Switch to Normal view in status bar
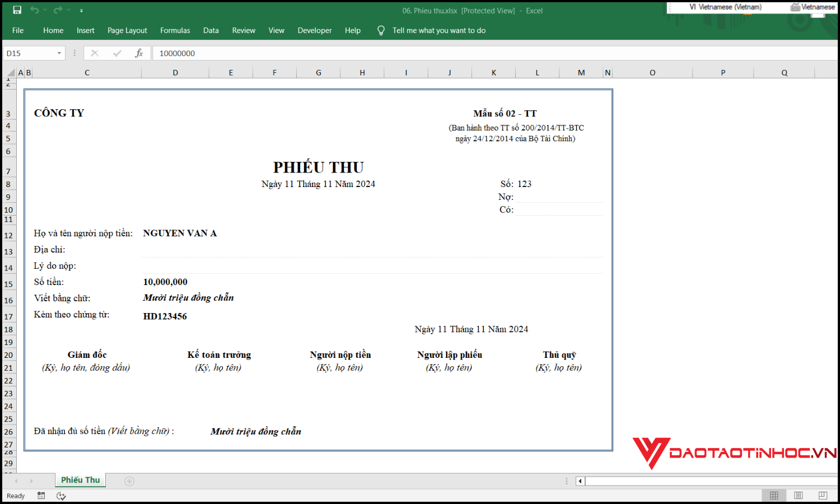The height and width of the screenshot is (504, 840). (x=774, y=496)
